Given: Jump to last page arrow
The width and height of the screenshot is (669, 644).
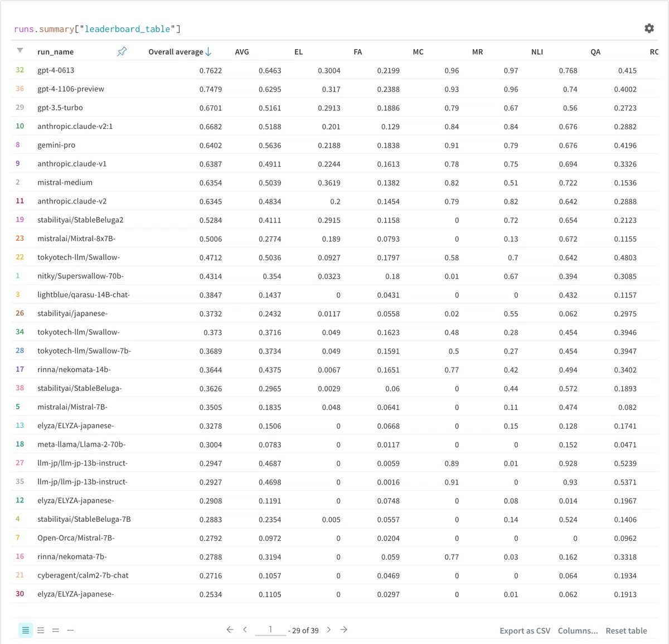Looking at the screenshot, I should [x=344, y=630].
